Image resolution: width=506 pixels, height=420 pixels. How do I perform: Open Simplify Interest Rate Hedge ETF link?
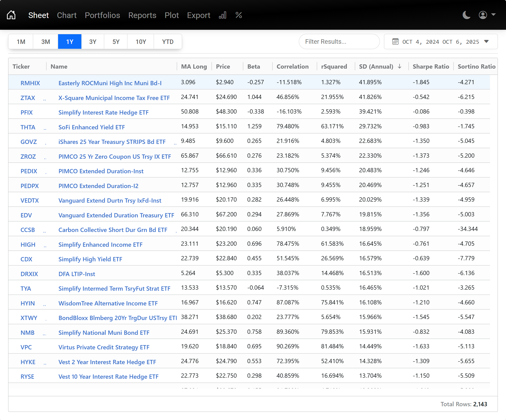(x=103, y=113)
